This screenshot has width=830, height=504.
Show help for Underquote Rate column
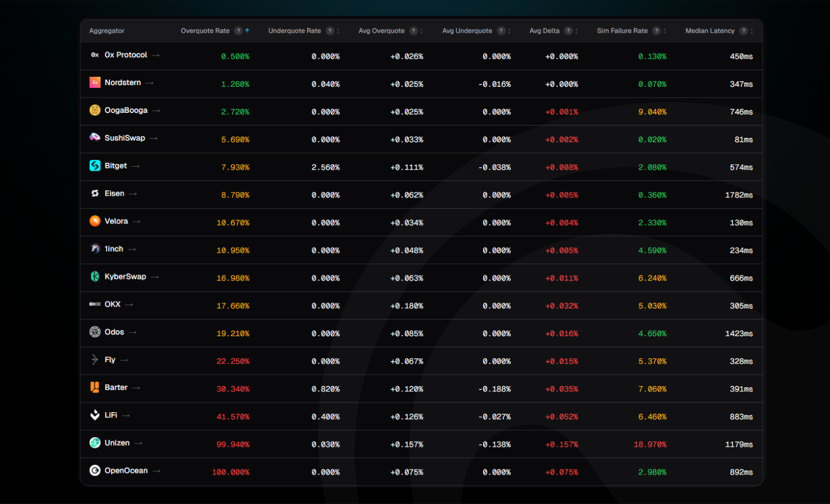tap(330, 31)
